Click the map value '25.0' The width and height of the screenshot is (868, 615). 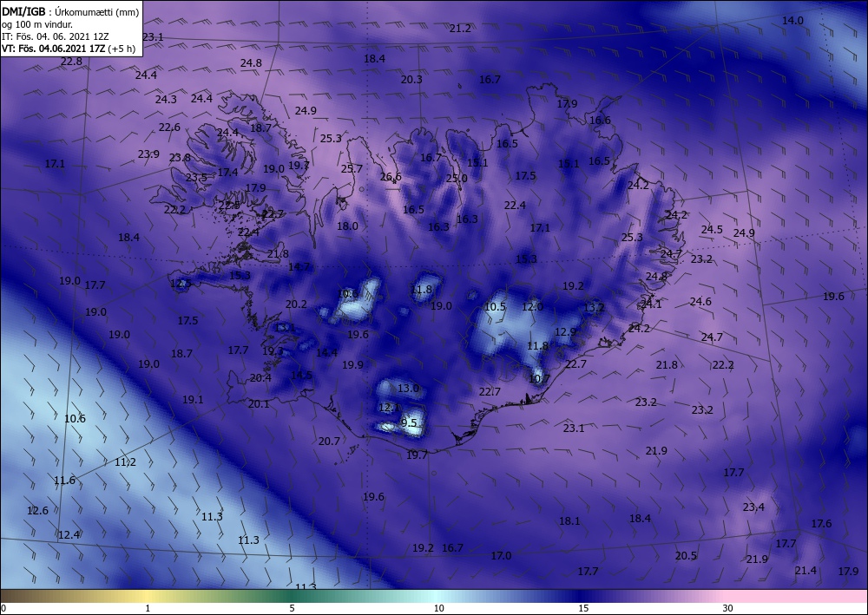(x=457, y=178)
